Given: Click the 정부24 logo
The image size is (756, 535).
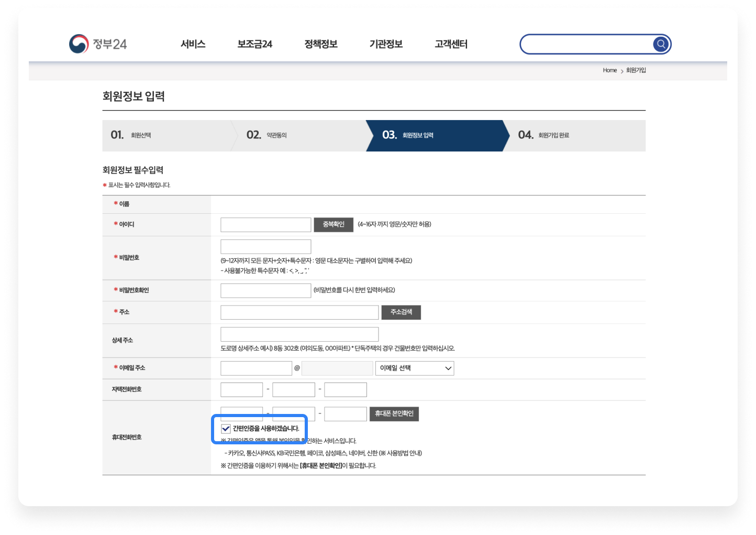Looking at the screenshot, I should (x=98, y=44).
